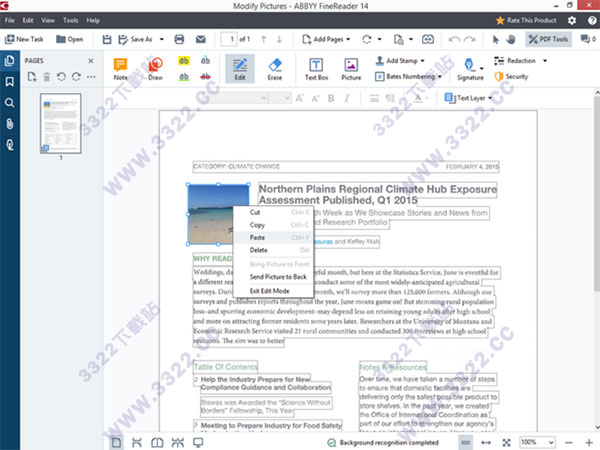Viewport: 600px width, 450px height.
Task: Select the Picture tool
Action: point(351,69)
